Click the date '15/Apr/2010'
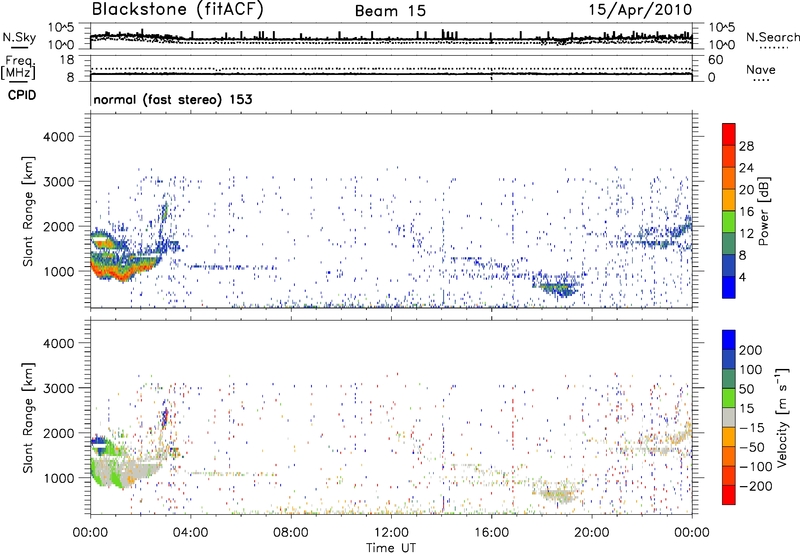This screenshot has width=800, height=554. 640,10
